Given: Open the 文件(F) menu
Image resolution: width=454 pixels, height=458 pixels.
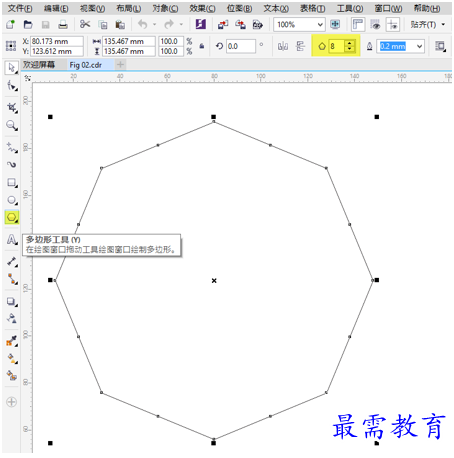Looking at the screenshot, I should [x=20, y=8].
